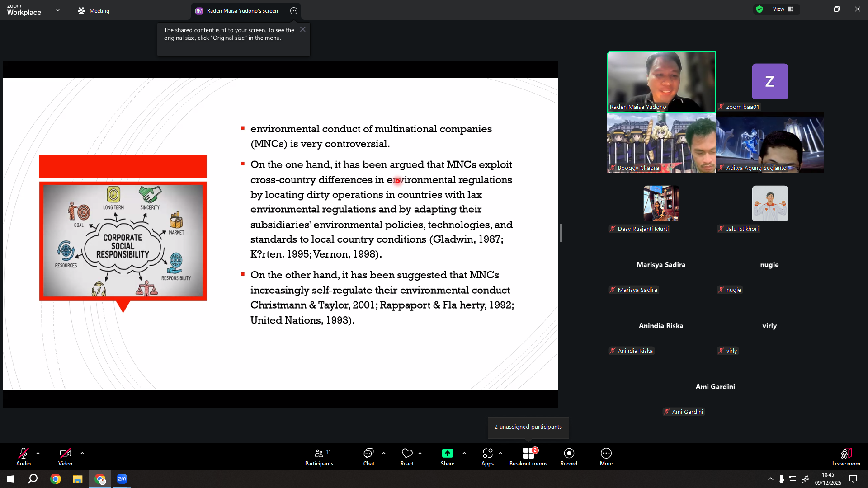868x488 pixels.
Task: Open Windows Search from the taskbar
Action: pyautogui.click(x=33, y=479)
